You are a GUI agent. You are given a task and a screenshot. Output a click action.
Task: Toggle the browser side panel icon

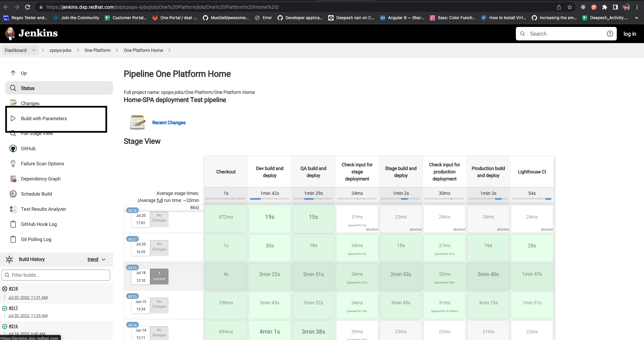tap(615, 7)
